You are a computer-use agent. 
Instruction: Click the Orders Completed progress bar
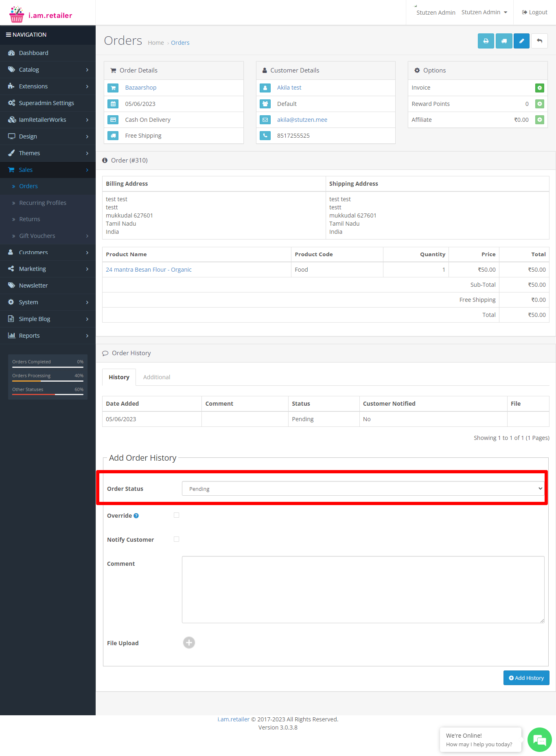tap(48, 367)
